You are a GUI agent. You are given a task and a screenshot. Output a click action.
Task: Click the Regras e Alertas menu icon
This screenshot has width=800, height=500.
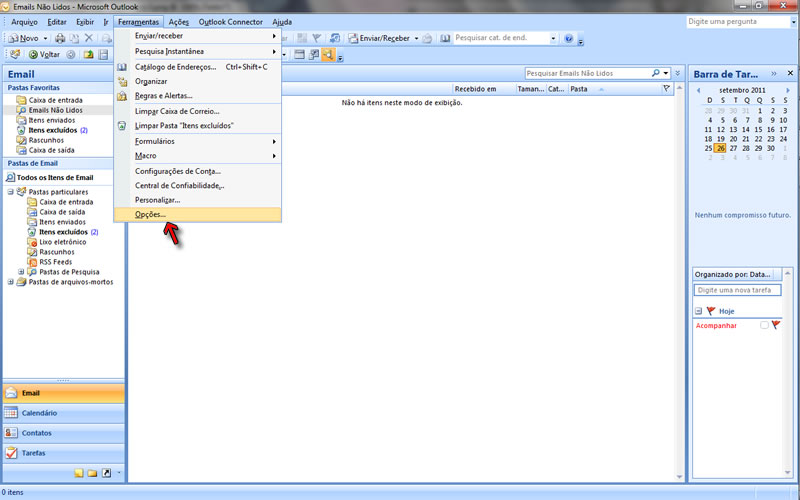point(122,95)
